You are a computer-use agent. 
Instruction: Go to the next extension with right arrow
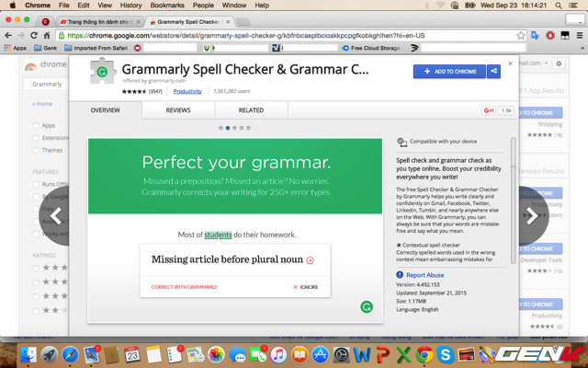coord(532,215)
